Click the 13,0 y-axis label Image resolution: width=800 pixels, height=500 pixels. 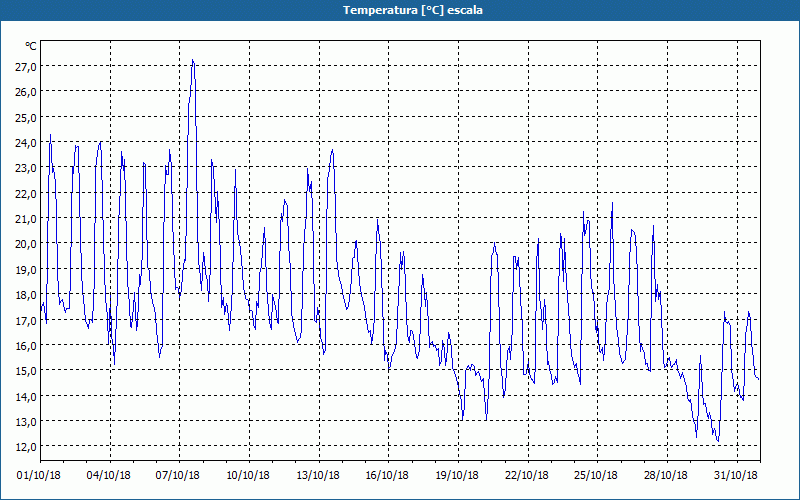tap(26, 421)
